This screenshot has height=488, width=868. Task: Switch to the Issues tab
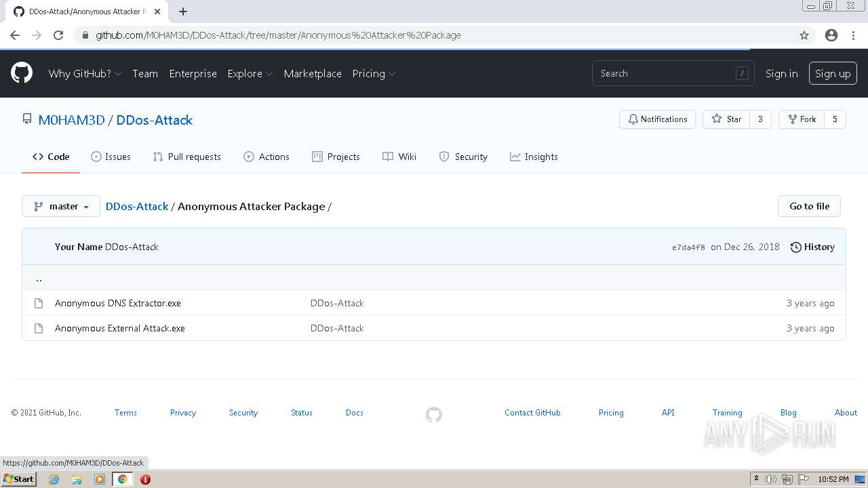pos(111,157)
